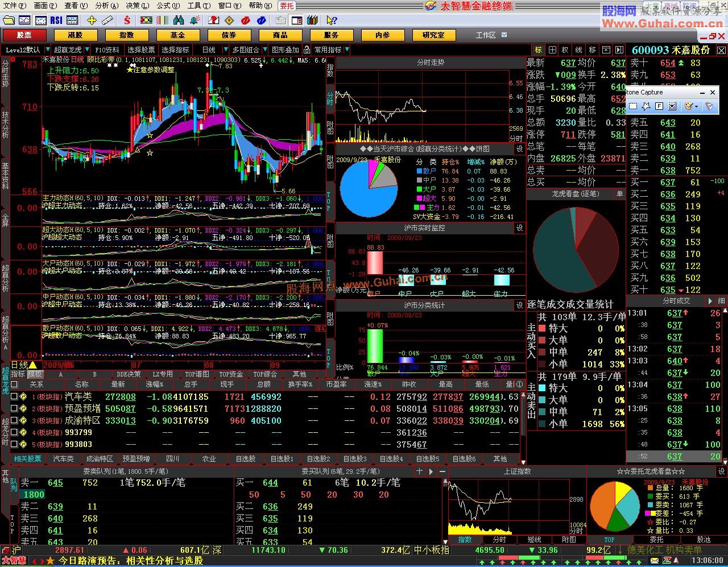Toggle the chart lock icon
This screenshot has height=567, width=728.
tap(307, 50)
